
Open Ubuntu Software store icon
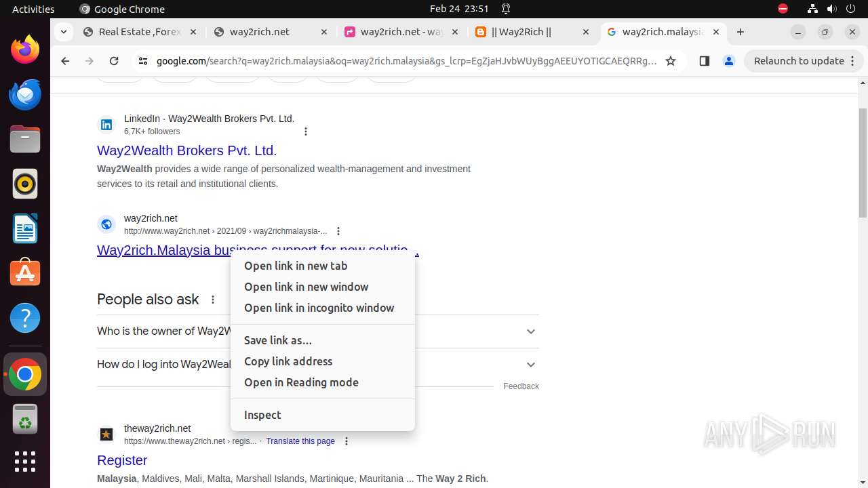click(x=25, y=273)
